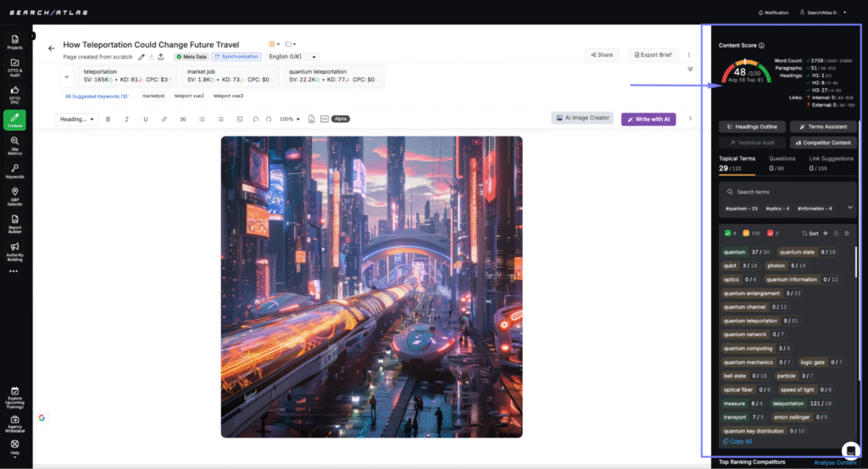Open the Meta Data tab
This screenshot has width=868, height=469.
pyautogui.click(x=192, y=57)
